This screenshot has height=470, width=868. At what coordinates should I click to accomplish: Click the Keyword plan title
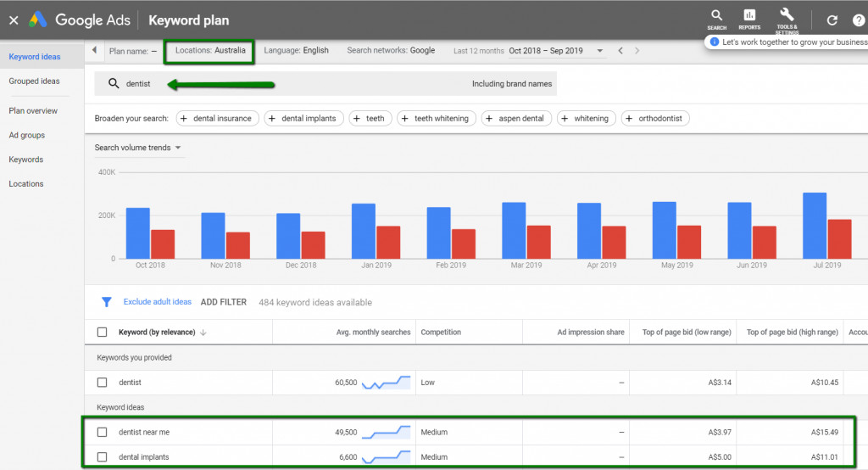[189, 20]
